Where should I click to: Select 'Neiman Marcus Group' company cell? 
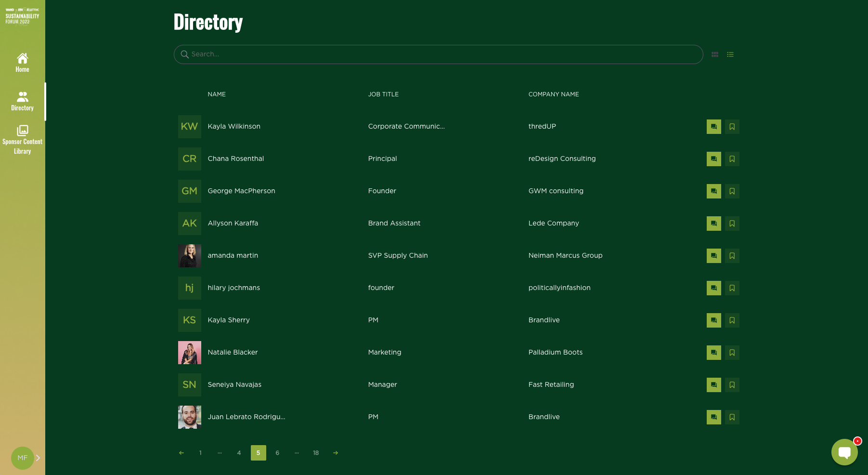(565, 255)
